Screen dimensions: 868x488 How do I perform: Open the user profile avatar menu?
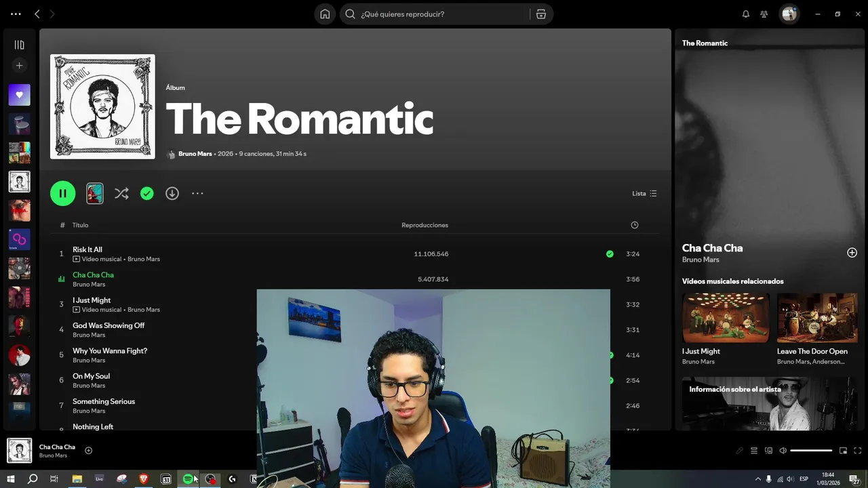click(789, 14)
